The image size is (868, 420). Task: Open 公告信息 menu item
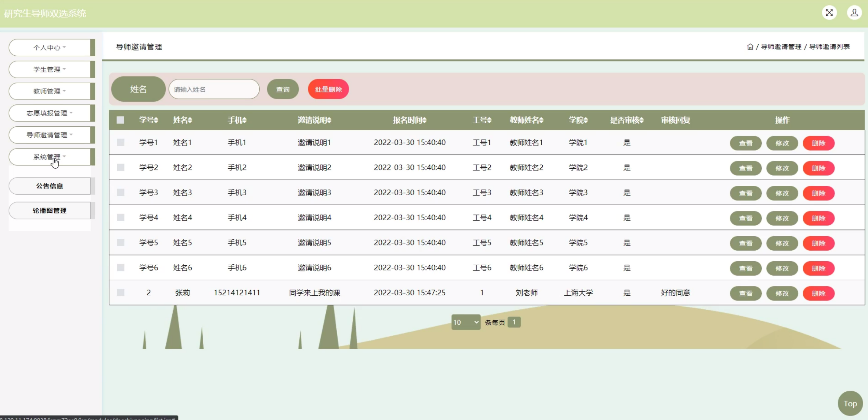pyautogui.click(x=50, y=186)
